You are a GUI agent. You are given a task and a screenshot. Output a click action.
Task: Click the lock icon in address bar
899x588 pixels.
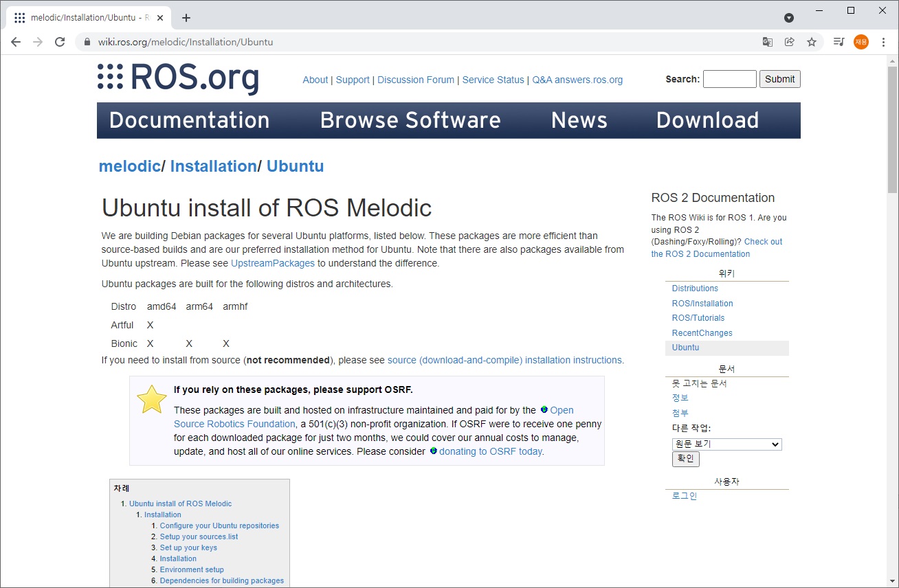pos(87,42)
